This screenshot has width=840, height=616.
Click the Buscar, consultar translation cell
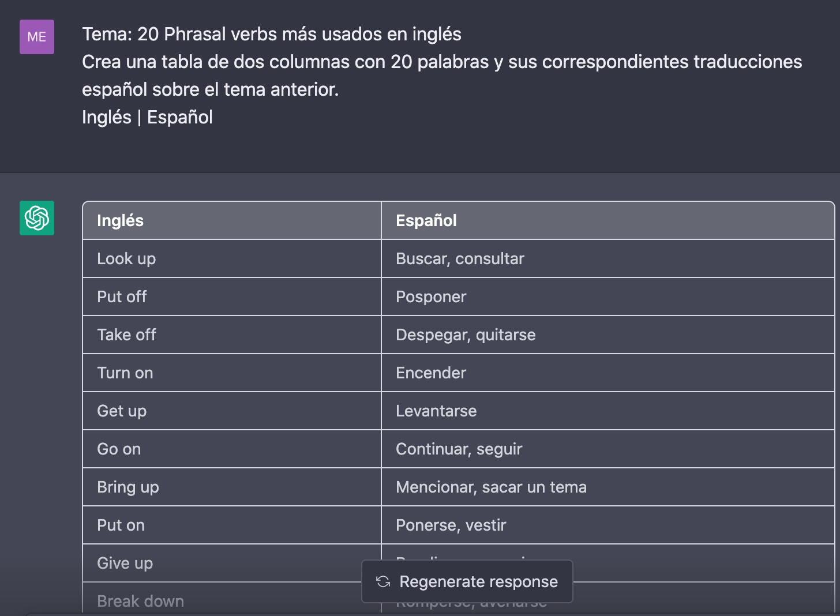(608, 258)
